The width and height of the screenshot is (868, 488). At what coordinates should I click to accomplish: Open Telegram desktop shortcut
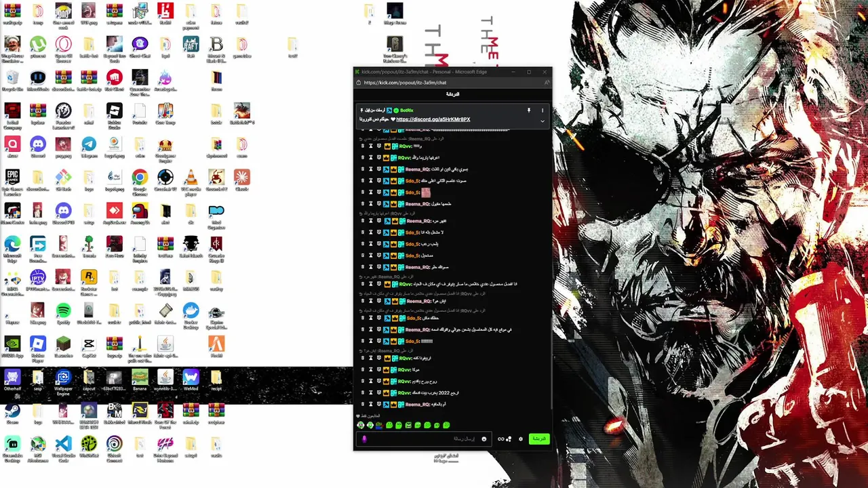click(x=89, y=146)
